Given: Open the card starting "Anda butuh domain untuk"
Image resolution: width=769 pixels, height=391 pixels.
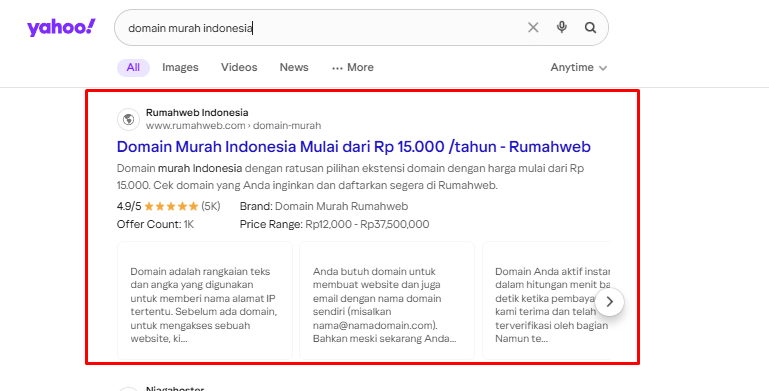Looking at the screenshot, I should [x=387, y=300].
